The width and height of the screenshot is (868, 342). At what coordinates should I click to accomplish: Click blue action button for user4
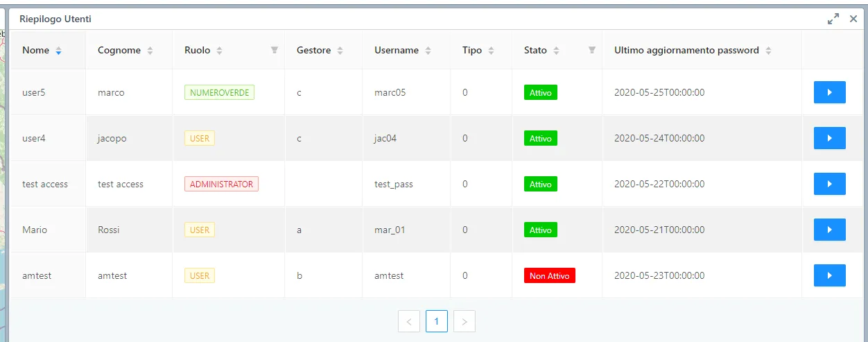point(830,138)
